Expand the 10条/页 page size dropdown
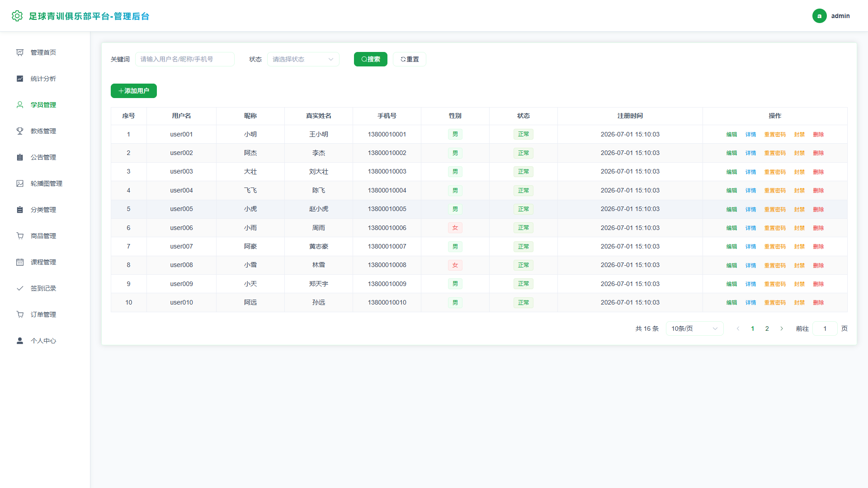868x488 pixels. tap(694, 328)
